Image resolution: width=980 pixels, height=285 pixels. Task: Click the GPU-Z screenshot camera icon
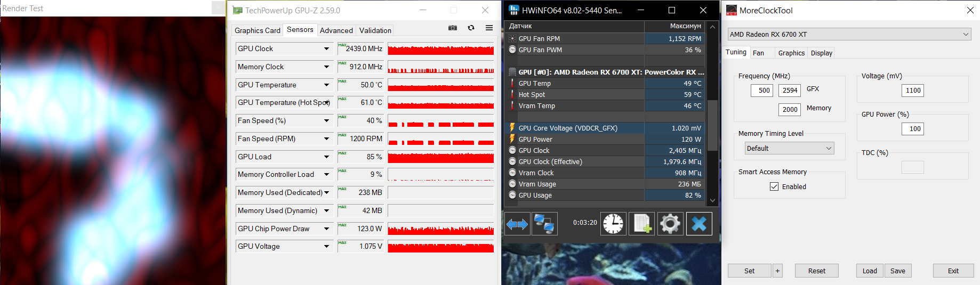(453, 28)
